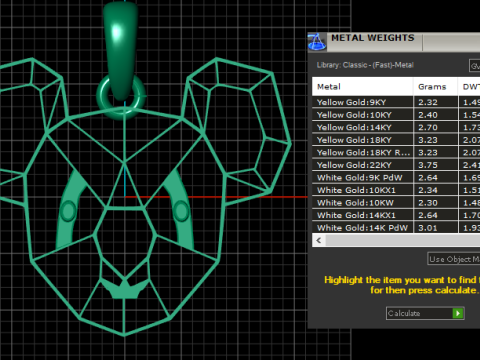Click the horizontal scrollbar track under the table
The image size is (480, 360).
click(x=403, y=240)
